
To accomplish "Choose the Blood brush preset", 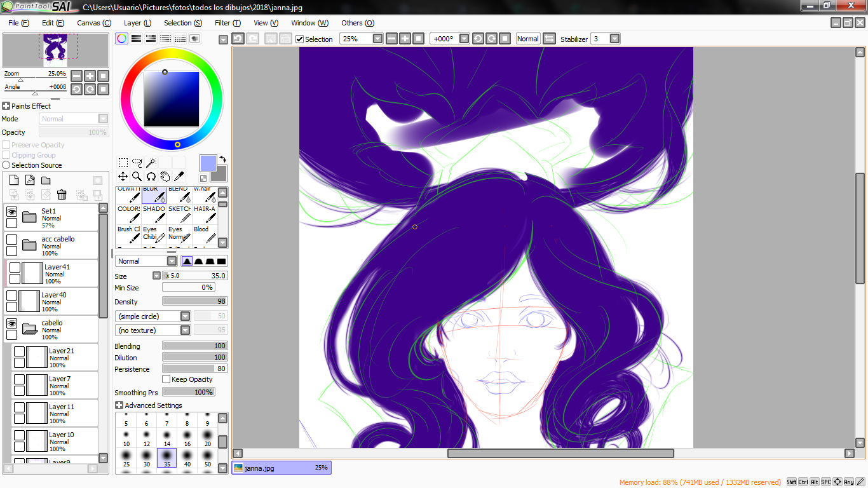I will pos(205,234).
